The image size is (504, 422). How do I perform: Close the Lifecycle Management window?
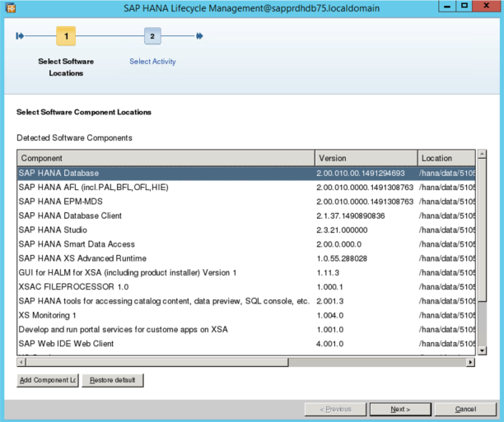pyautogui.click(x=487, y=7)
